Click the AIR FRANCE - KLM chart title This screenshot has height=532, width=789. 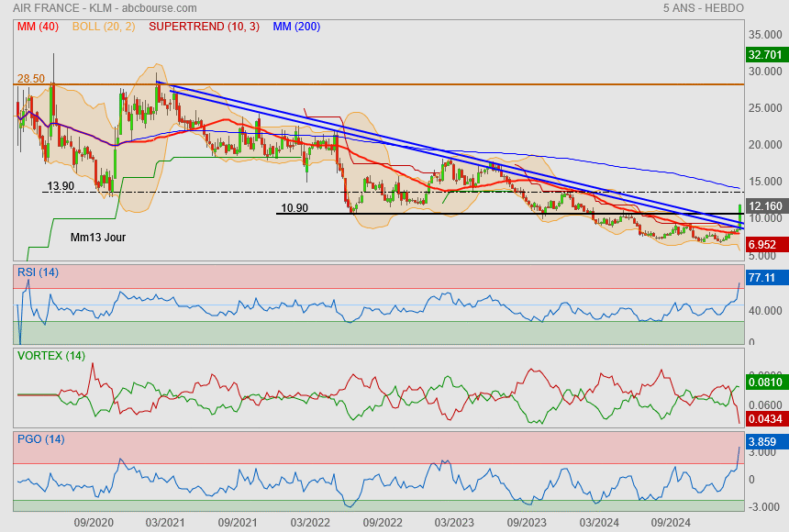pos(105,8)
